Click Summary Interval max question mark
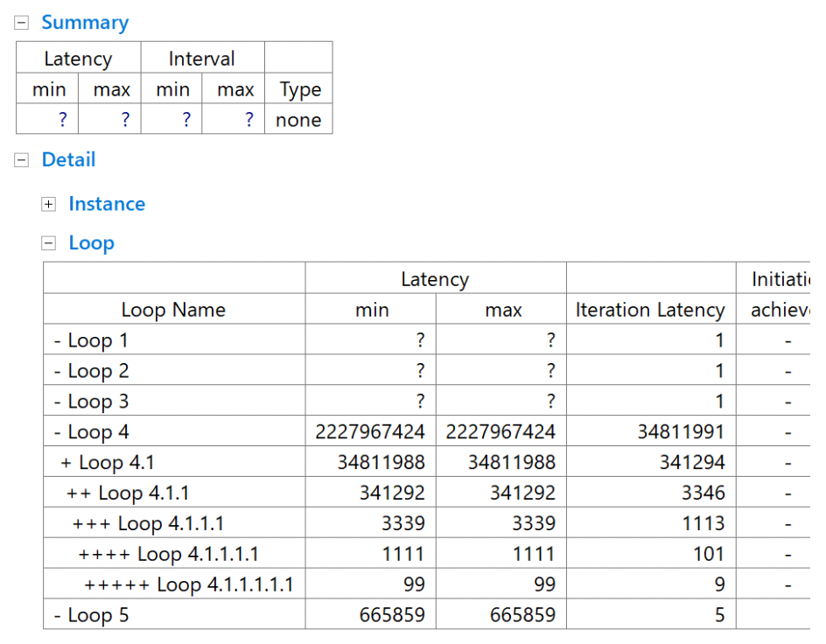The width and height of the screenshot is (826, 644). (249, 120)
